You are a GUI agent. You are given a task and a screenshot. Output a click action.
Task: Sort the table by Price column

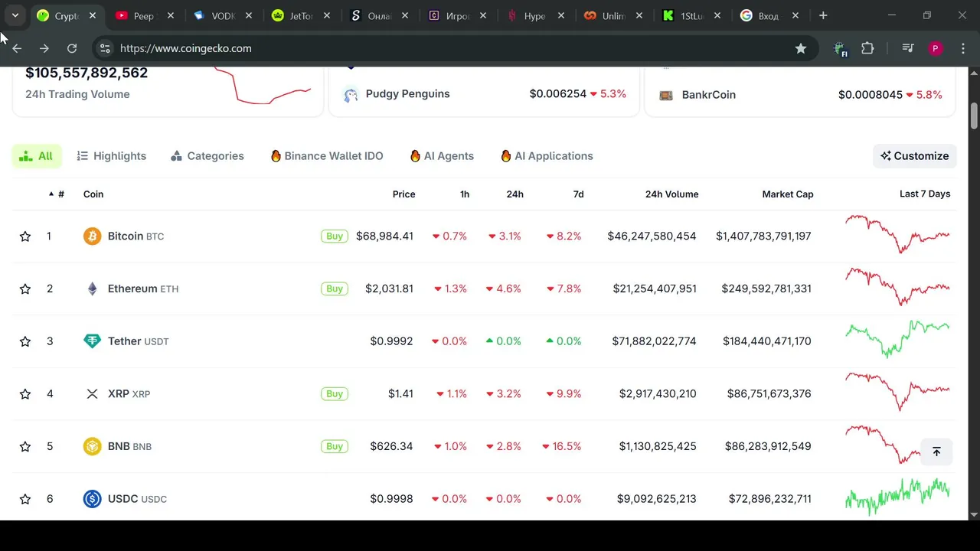point(403,194)
